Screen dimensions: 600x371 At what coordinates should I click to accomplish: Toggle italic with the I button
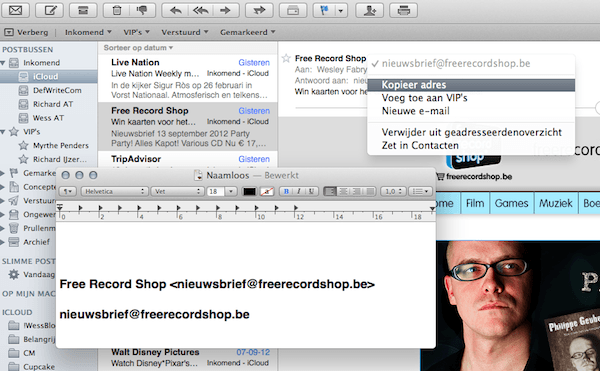(299, 191)
